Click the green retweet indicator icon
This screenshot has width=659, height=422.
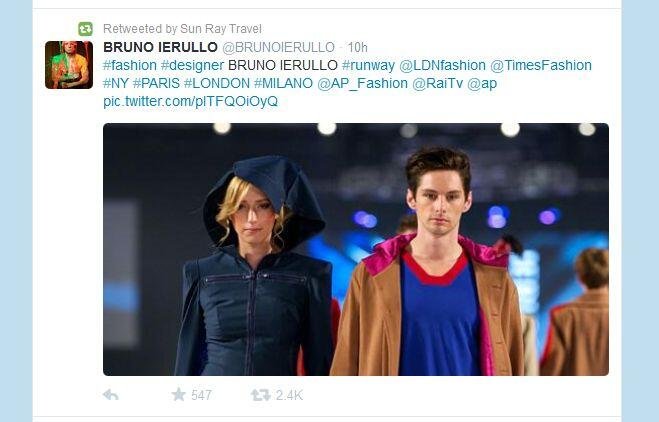point(85,29)
